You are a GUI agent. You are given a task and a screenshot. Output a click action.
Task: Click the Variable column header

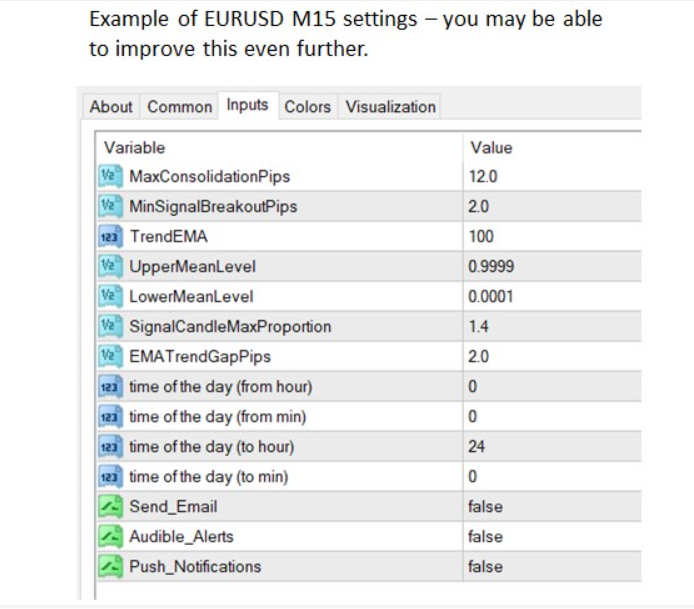click(134, 147)
